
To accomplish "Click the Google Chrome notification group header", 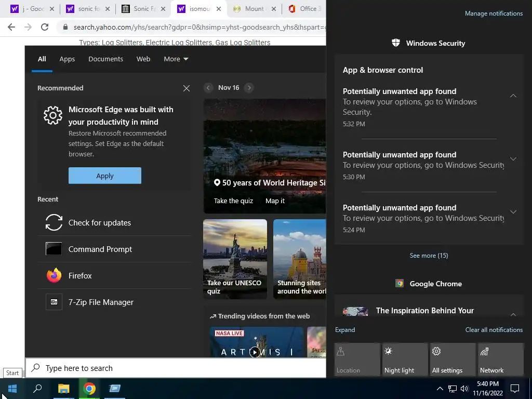I will pyautogui.click(x=429, y=284).
